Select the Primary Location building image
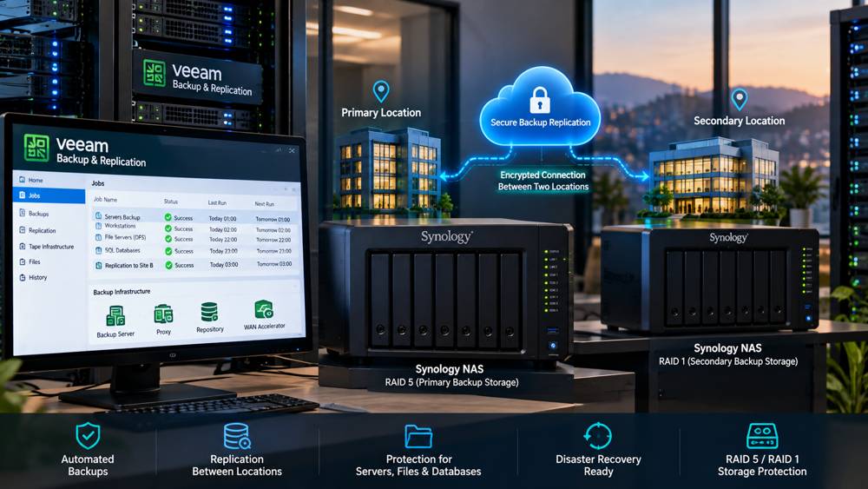This screenshot has height=489, width=868. [x=391, y=170]
